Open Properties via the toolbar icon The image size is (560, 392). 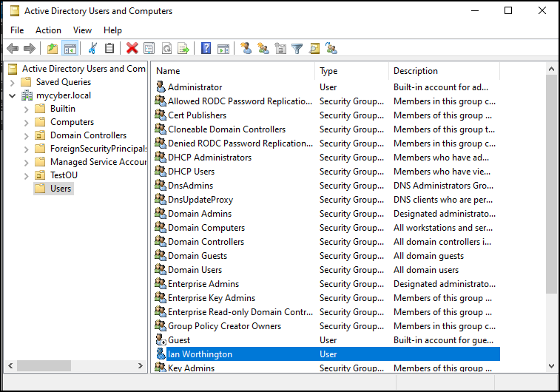tap(149, 48)
